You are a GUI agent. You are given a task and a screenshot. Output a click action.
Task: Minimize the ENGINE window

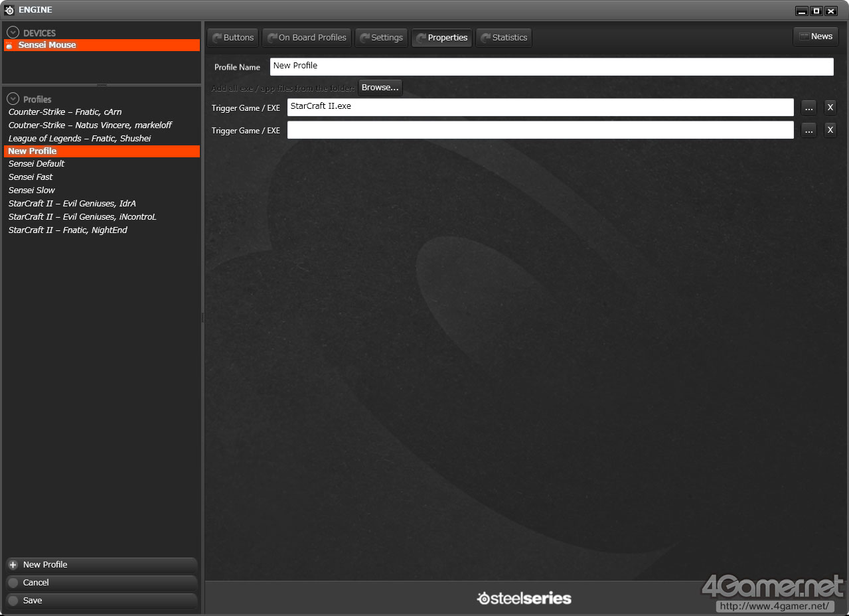click(802, 11)
